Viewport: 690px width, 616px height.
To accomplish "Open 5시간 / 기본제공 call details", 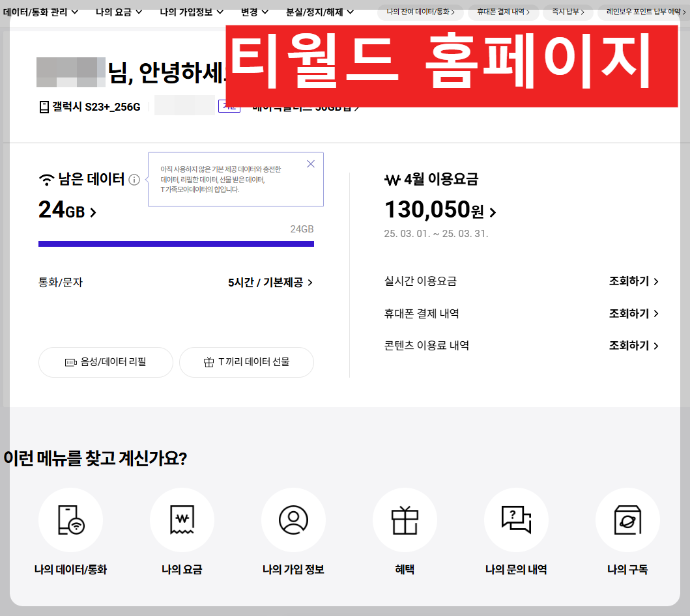I will 270,282.
